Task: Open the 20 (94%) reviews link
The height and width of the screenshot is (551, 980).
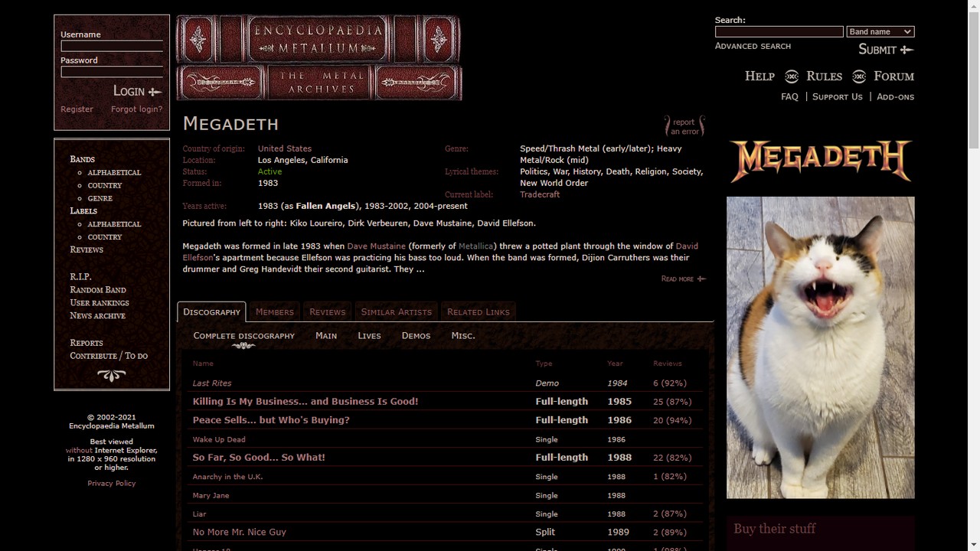Action: (672, 420)
